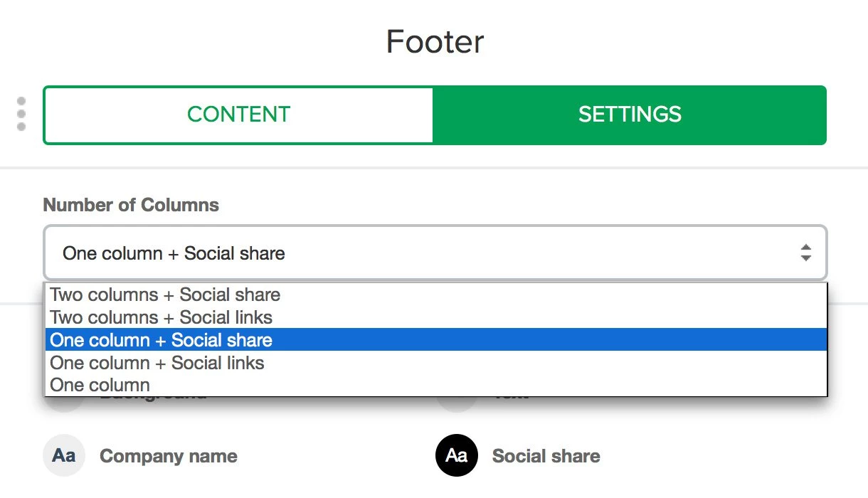This screenshot has height=498, width=868.
Task: Choose the plain "One column" option
Action: point(100,386)
